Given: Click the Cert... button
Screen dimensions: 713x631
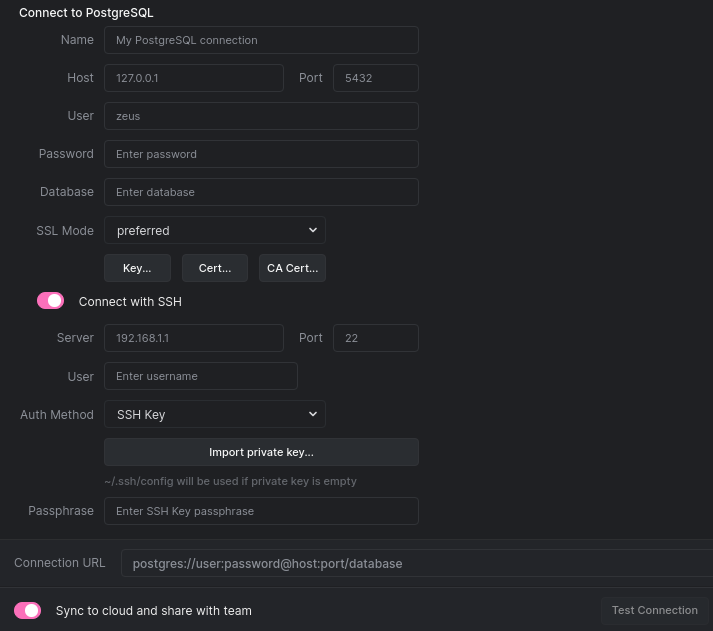Looking at the screenshot, I should pos(215,268).
